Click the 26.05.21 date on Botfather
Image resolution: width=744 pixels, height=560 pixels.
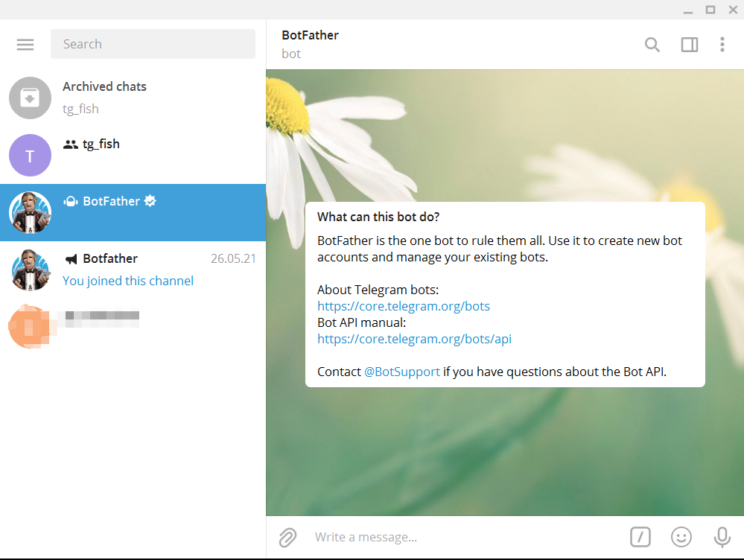[233, 258]
